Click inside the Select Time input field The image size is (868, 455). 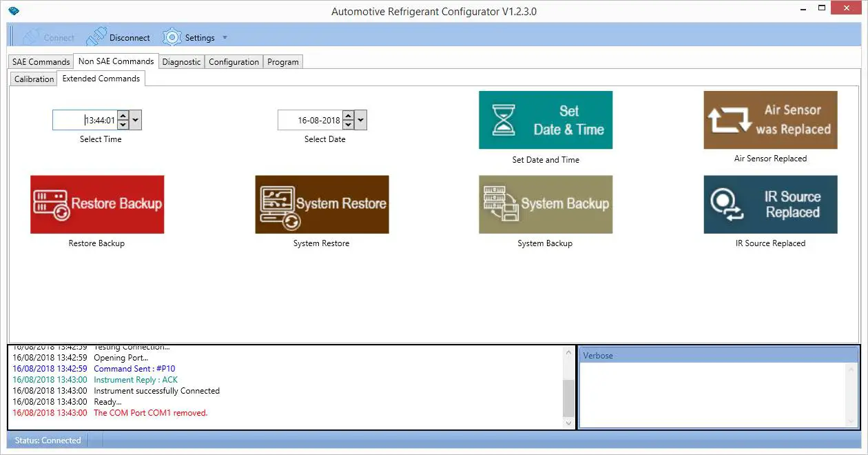pyautogui.click(x=86, y=119)
